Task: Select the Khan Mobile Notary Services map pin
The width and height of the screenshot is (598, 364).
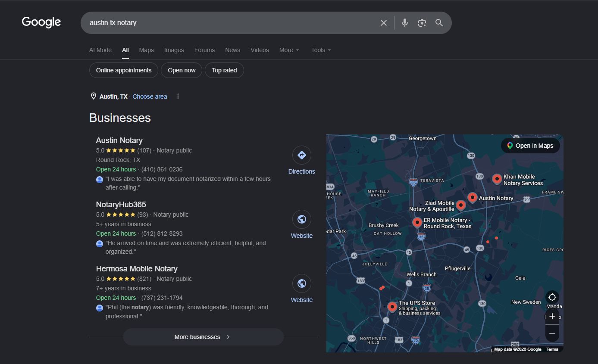Action: [x=497, y=179]
